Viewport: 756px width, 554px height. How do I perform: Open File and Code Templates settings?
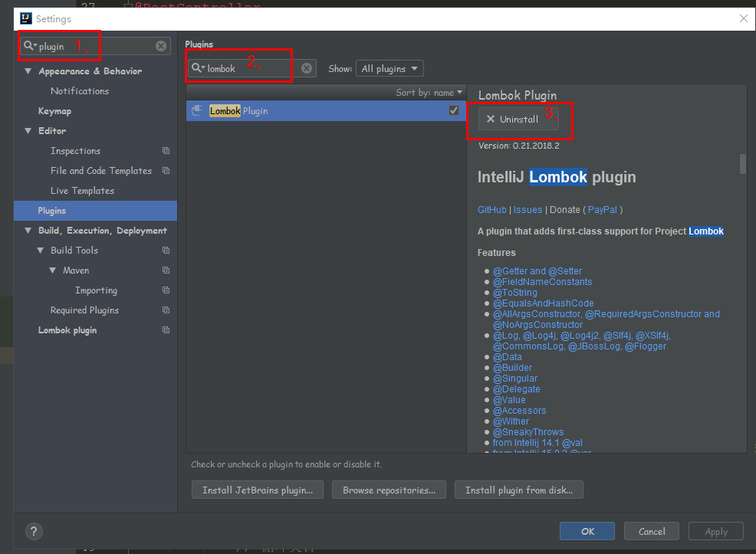[x=100, y=171]
